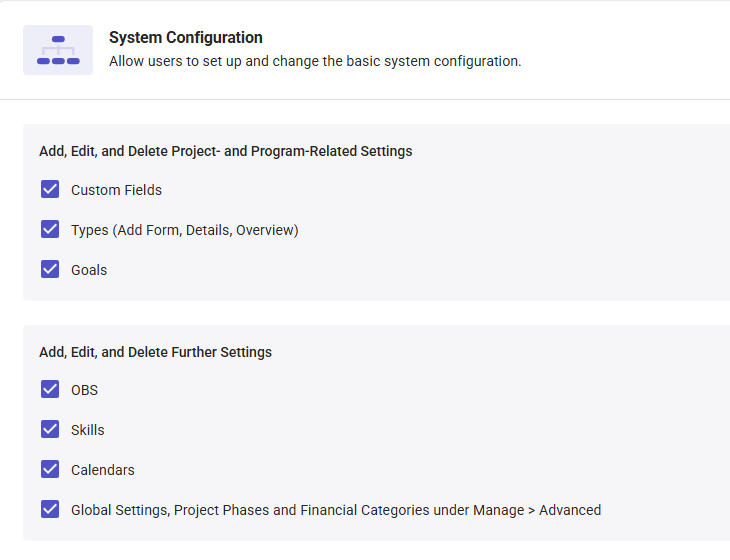The image size is (730, 560).
Task: Untick the OBS checkbox
Action: (50, 389)
